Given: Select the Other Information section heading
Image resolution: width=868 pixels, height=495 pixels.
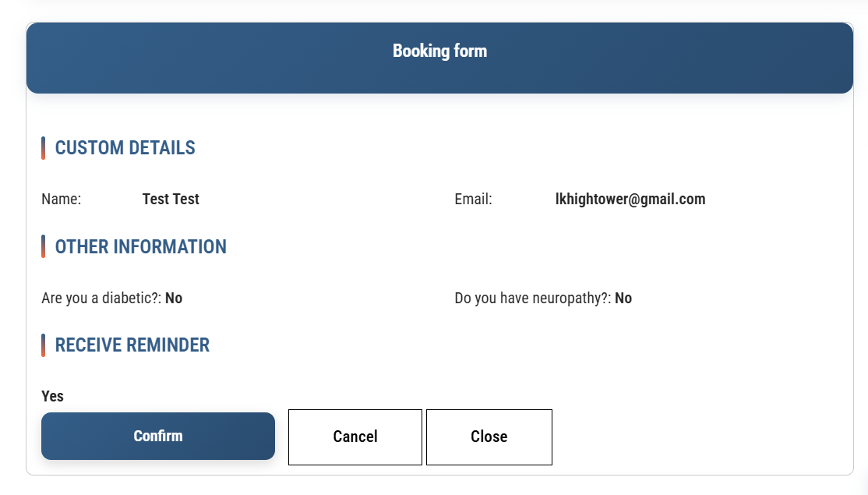Looking at the screenshot, I should pyautogui.click(x=140, y=247).
